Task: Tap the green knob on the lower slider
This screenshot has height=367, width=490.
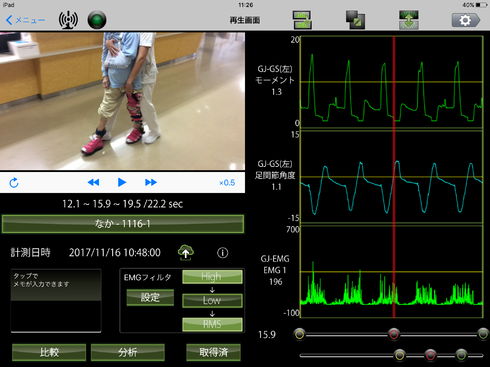Action: (461, 355)
